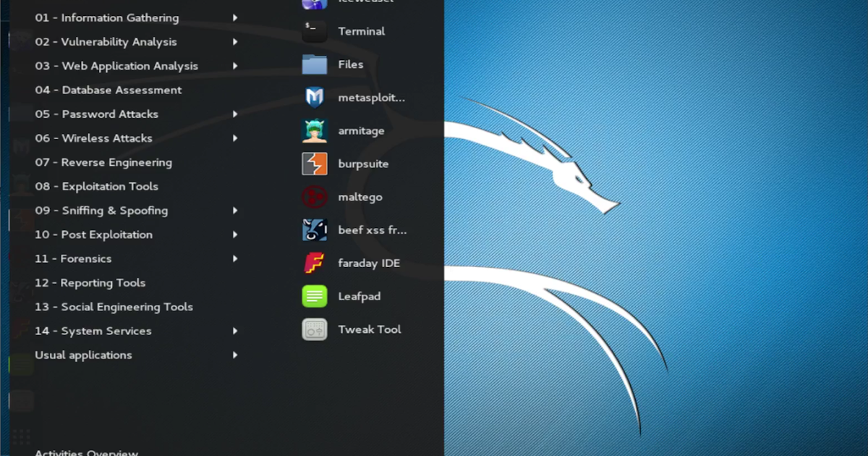Select the Reverse Engineering category
Screen dimensions: 868x456
[x=104, y=162]
